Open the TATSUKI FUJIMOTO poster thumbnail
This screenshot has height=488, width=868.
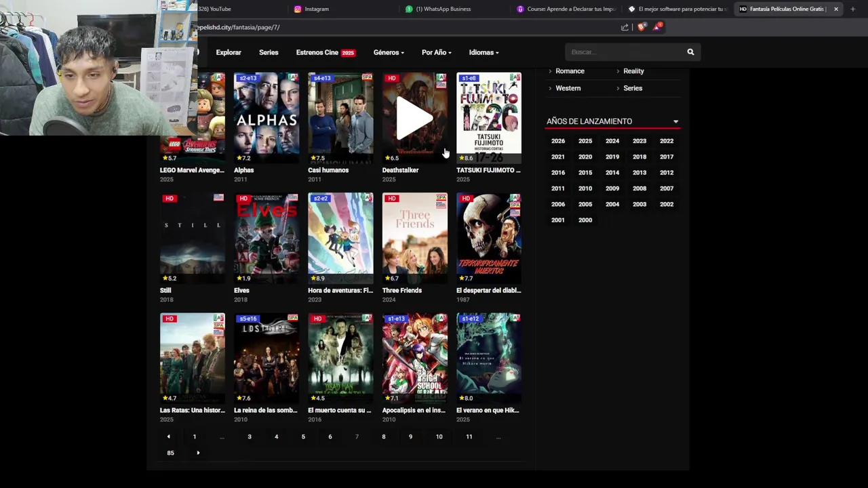click(x=489, y=118)
